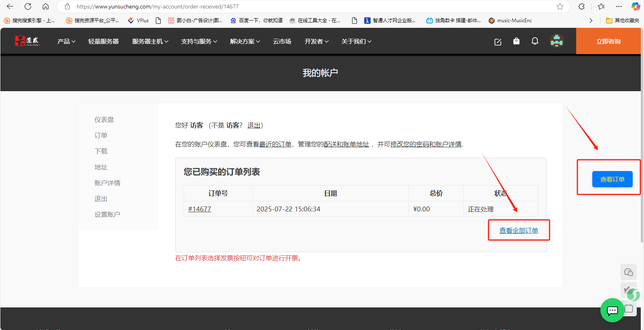Expand the 解决方案 dropdown menu
Viewport: 644px width, 330px height.
click(245, 42)
